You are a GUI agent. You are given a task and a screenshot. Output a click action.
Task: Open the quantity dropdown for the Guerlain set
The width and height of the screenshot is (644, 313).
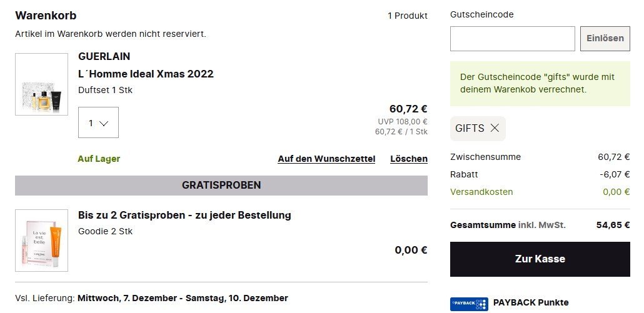pyautogui.click(x=98, y=123)
